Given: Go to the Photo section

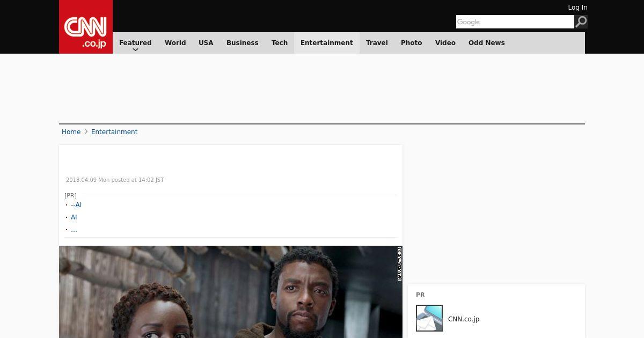Looking at the screenshot, I should [412, 43].
